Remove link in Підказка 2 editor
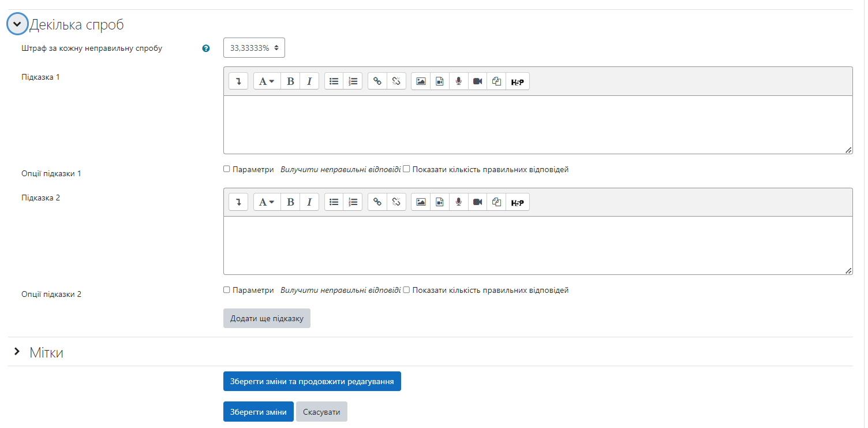This screenshot has width=868, height=428. tap(396, 202)
